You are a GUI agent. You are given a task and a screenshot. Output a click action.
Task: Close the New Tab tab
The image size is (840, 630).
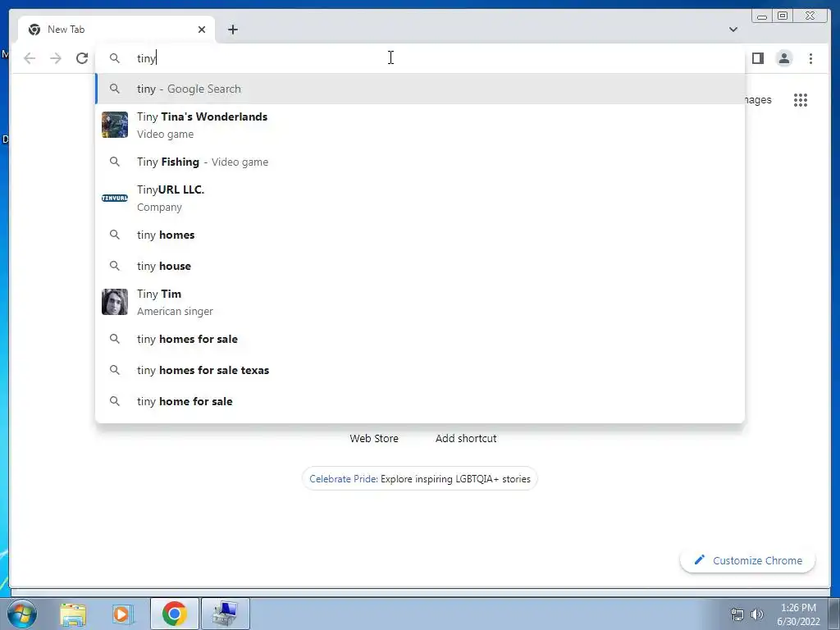(202, 30)
